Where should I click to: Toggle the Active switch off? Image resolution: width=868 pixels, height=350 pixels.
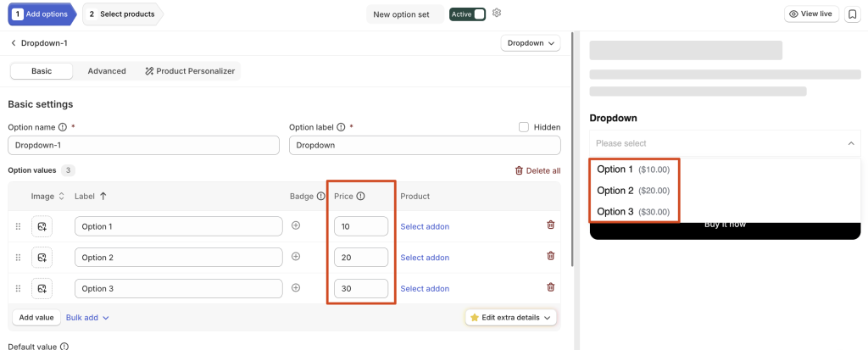(468, 14)
